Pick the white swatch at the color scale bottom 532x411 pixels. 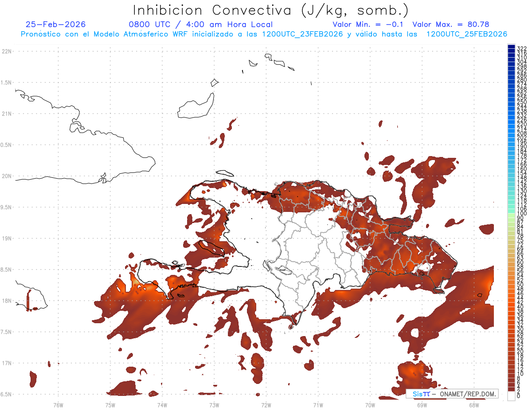[511, 395]
